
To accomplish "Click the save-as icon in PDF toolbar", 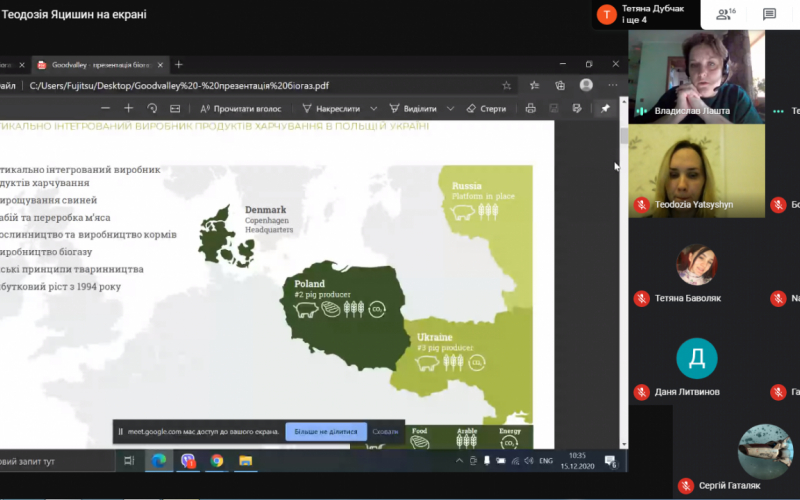I will point(577,108).
